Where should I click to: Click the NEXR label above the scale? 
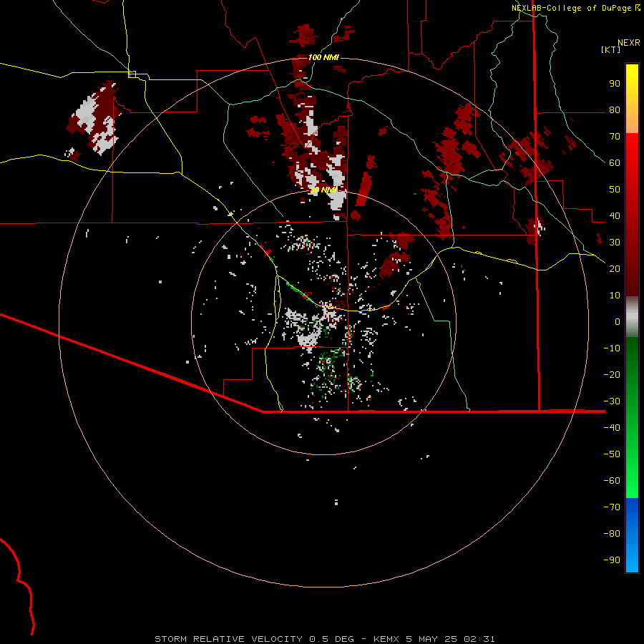pos(628,43)
